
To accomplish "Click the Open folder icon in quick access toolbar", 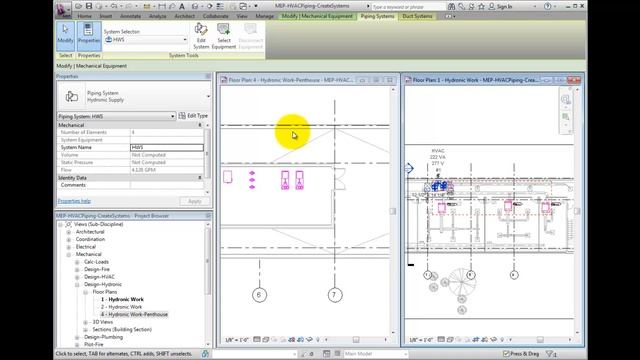I will (x=78, y=6).
